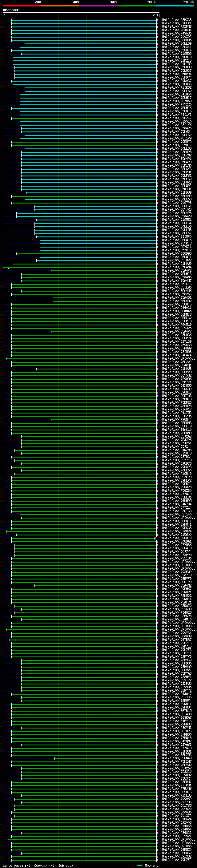The width and height of the screenshot is (197, 868).
Task: Select the UniRef100_C1MZI5 label
Action: [177, 61]
